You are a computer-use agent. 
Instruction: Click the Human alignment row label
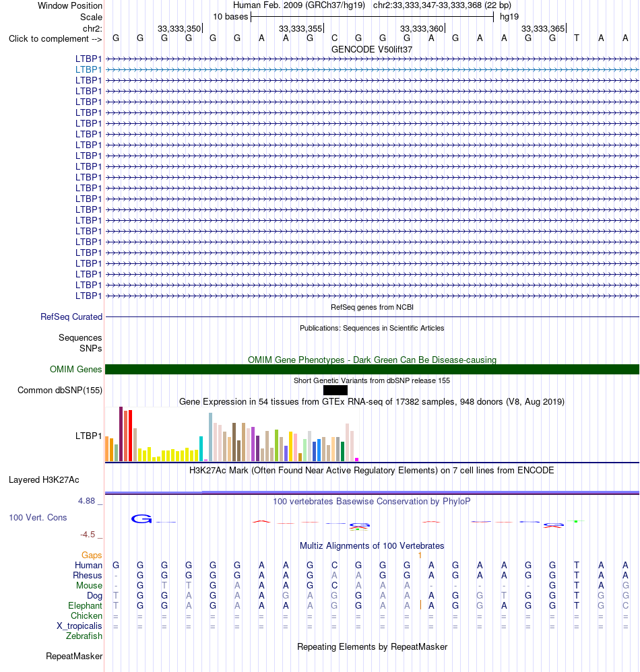click(88, 566)
